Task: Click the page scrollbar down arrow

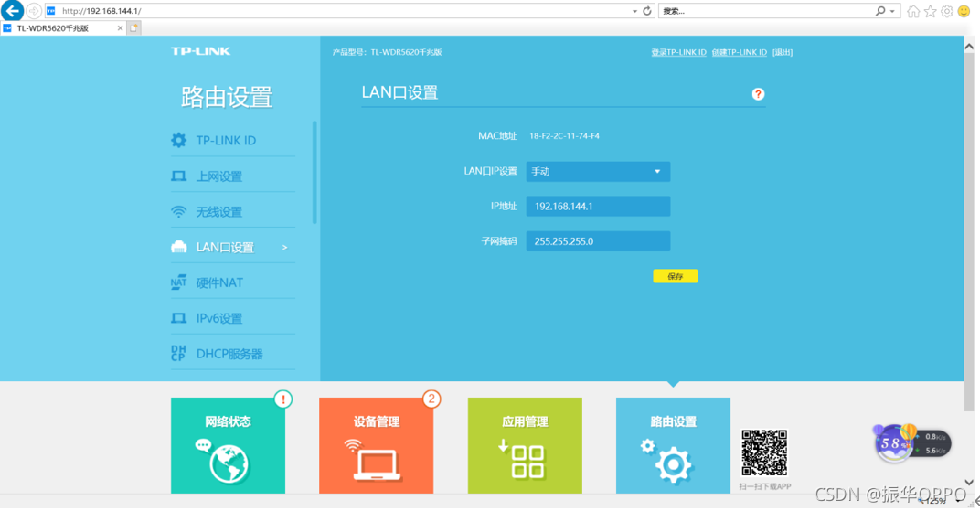Action: [969, 483]
